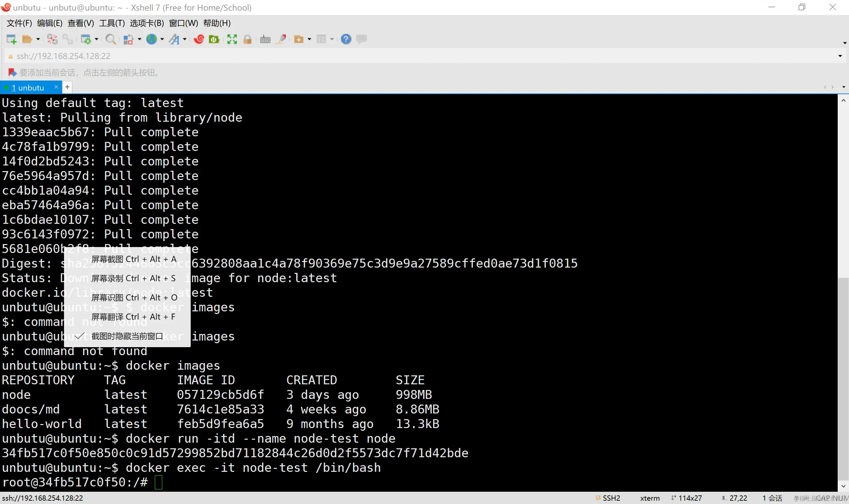Expand the globe encoding dropdown arrow
849x504 pixels.
point(162,39)
